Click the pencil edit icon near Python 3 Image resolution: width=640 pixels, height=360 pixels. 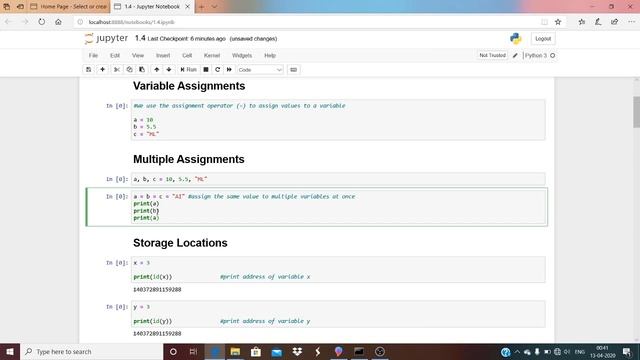pyautogui.click(x=515, y=56)
